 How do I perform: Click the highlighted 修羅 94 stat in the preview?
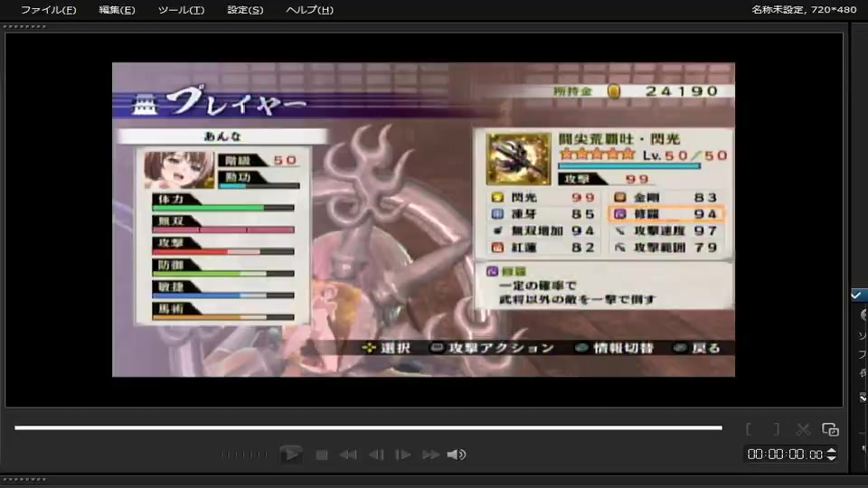[666, 214]
